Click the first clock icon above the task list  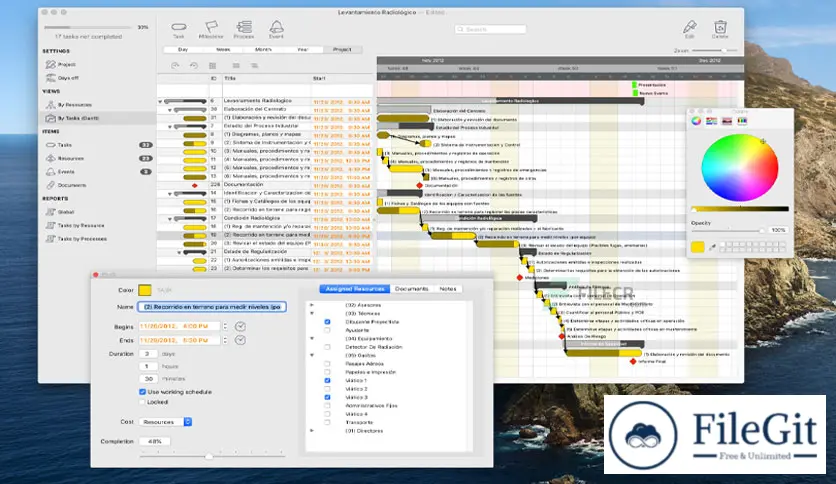(x=175, y=66)
